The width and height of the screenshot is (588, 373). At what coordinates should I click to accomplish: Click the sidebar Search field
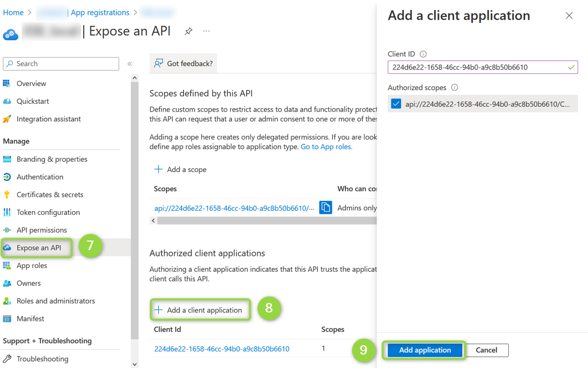click(61, 64)
